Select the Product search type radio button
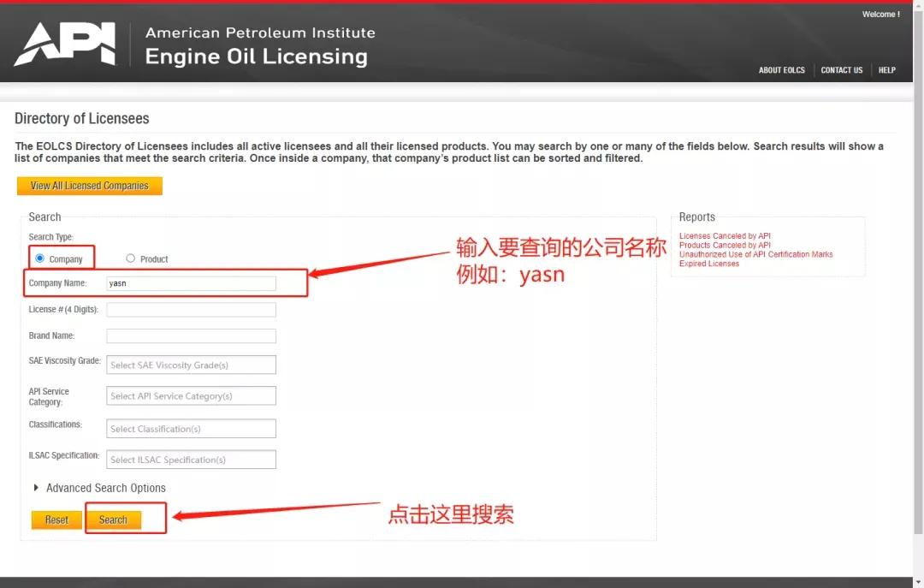Viewport: 924px width, 588px height. (x=131, y=259)
